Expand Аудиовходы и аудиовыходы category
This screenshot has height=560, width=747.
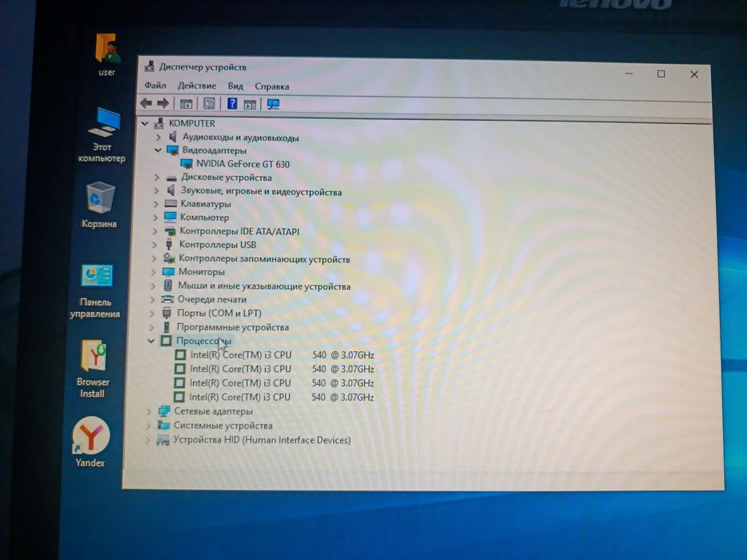point(159,137)
